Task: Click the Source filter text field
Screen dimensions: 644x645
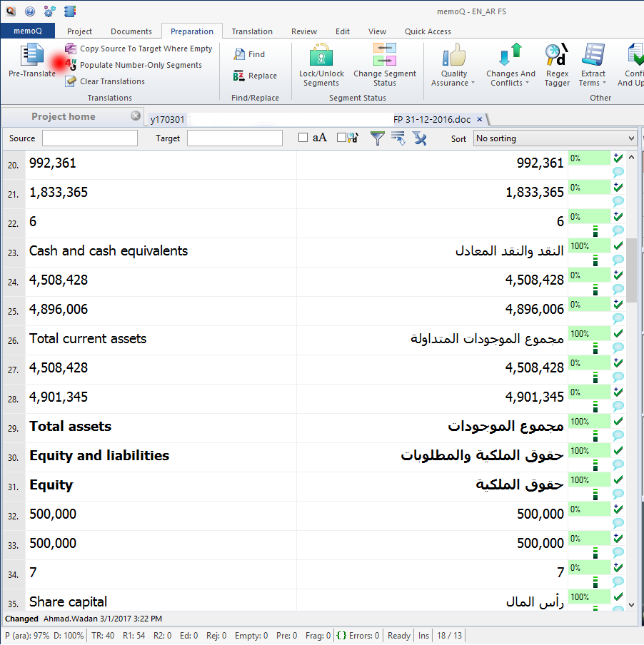Action: coord(90,138)
